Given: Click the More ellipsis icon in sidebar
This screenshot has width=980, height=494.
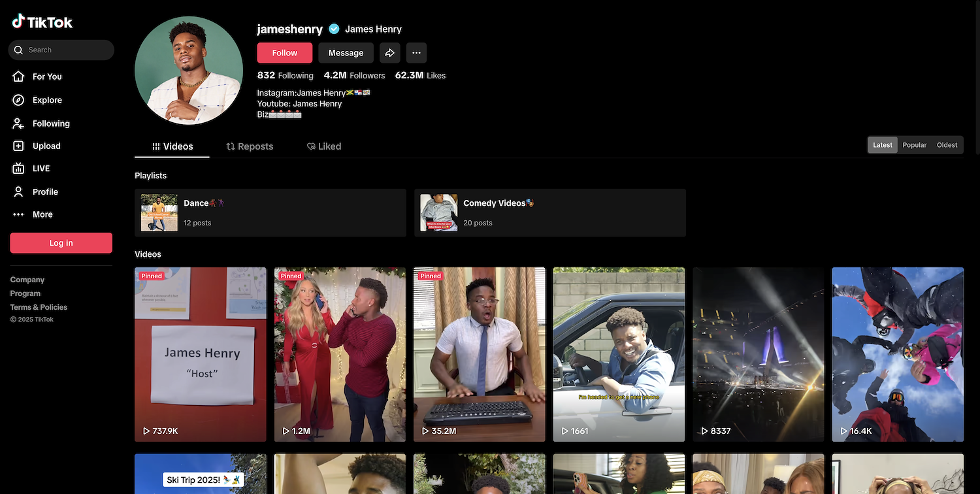Looking at the screenshot, I should (19, 214).
